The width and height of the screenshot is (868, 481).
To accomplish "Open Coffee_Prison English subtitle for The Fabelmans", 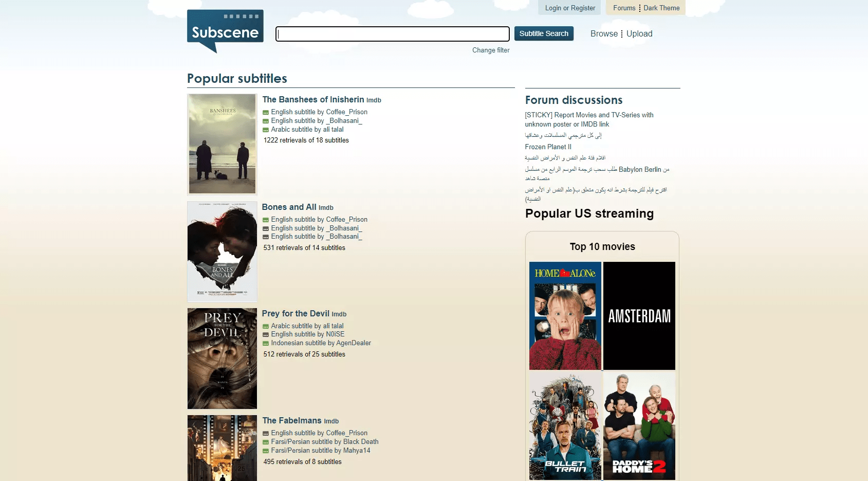I will click(x=319, y=433).
